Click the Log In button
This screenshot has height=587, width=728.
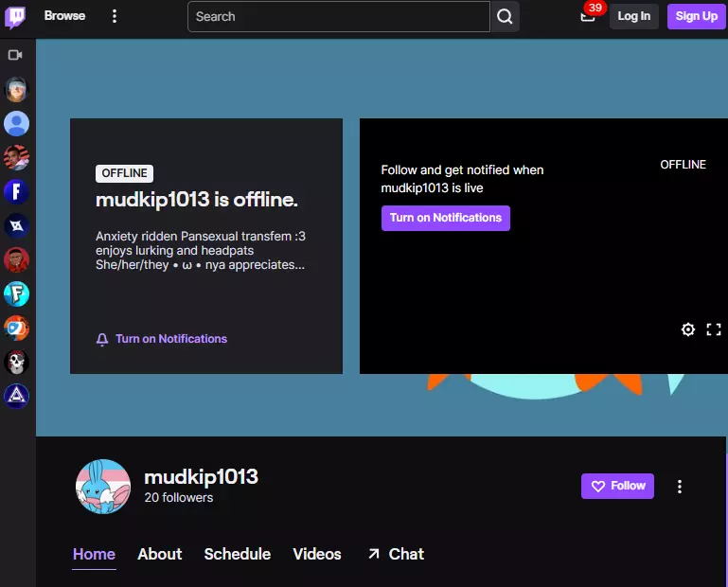tap(633, 16)
